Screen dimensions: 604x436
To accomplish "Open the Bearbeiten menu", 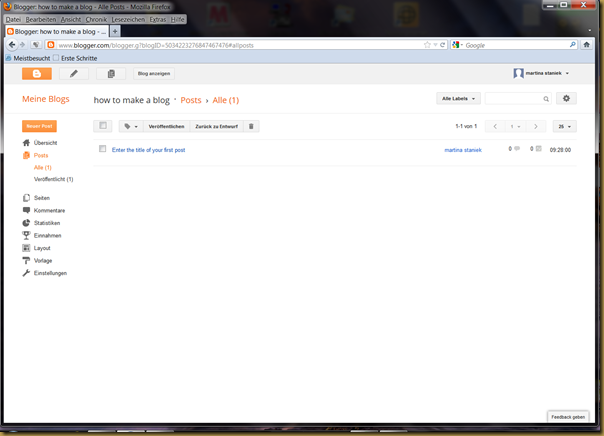I will pos(40,20).
